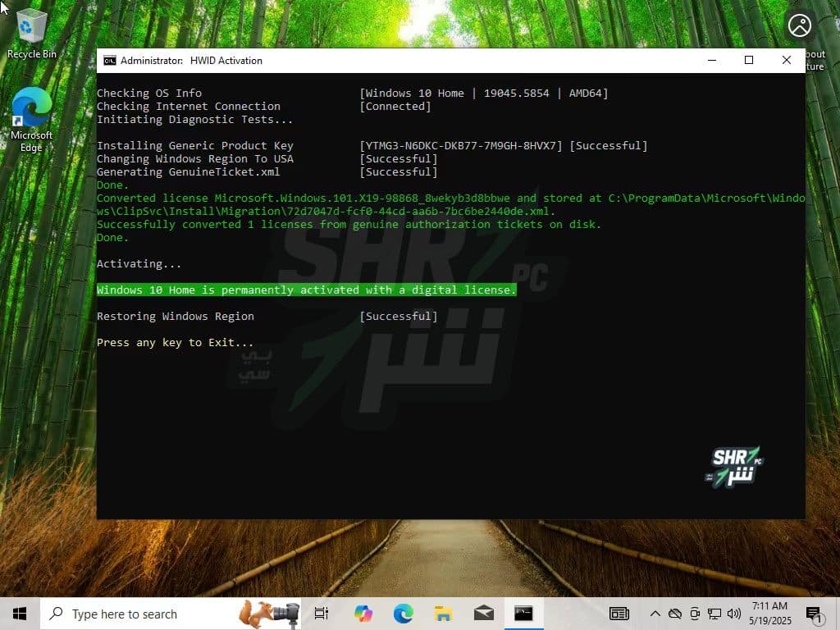Open the Mail app from the taskbar
The image size is (840, 630).
click(483, 614)
